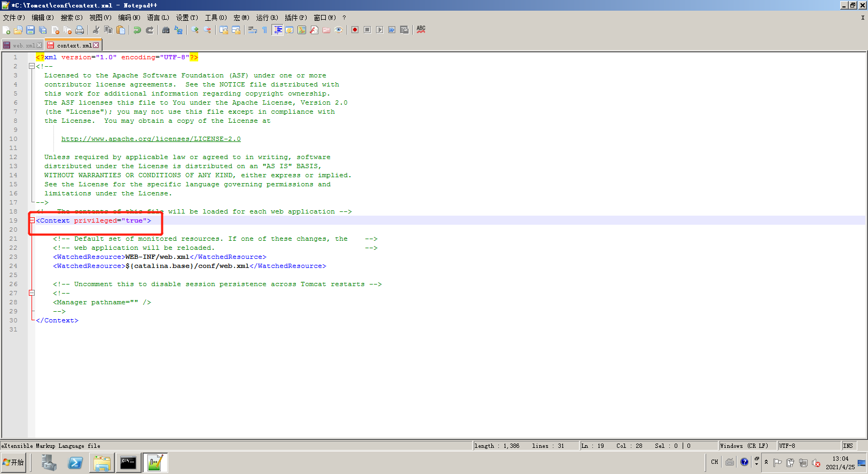The height and width of the screenshot is (474, 868).
Task: Open the Replace dialog icon
Action: tap(178, 30)
